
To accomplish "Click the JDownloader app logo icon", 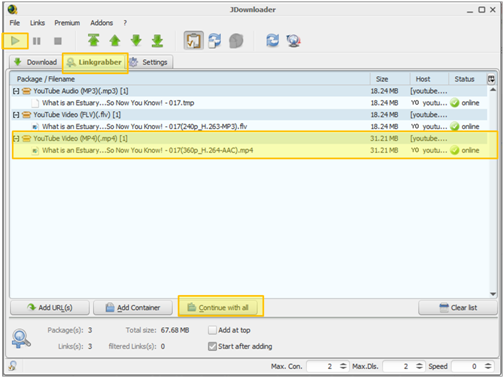I will [13, 9].
